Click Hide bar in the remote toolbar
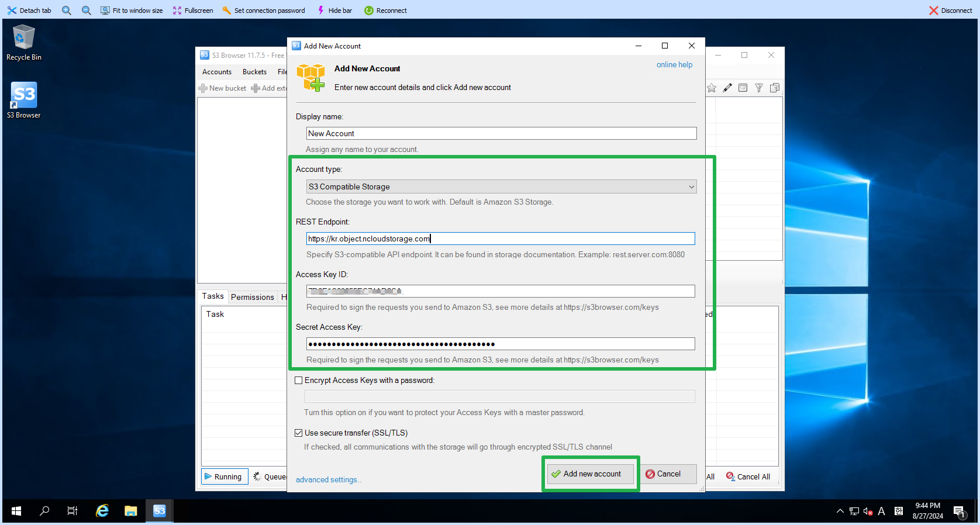 pos(334,11)
